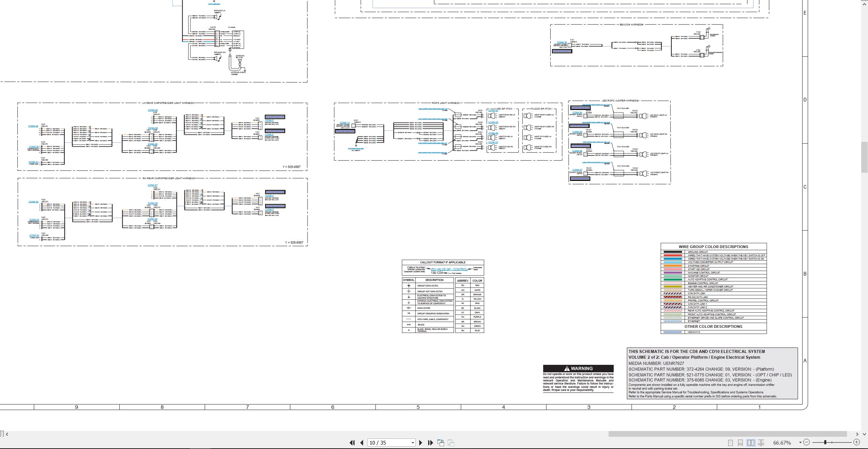Follow the CONN 4 link
868x449 pixels.
pyautogui.click(x=269, y=196)
